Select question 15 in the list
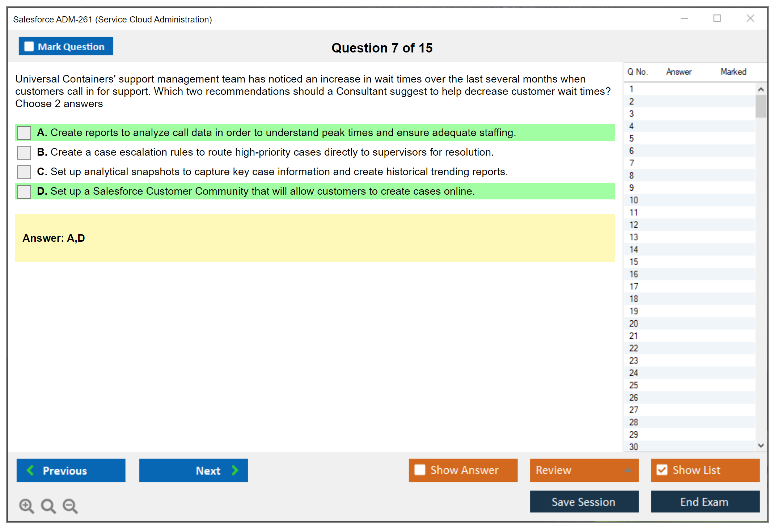Image resolution: width=778 pixels, height=532 pixels. pos(634,262)
